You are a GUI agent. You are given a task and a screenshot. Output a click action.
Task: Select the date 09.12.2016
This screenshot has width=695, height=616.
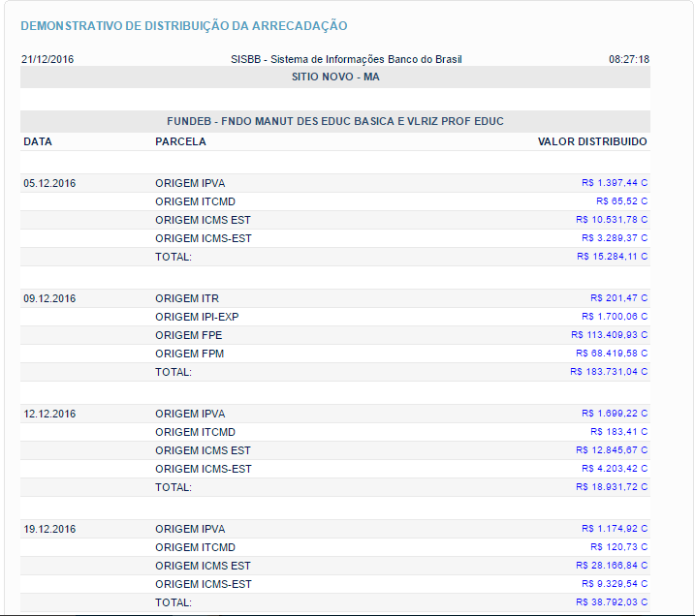[x=49, y=298]
